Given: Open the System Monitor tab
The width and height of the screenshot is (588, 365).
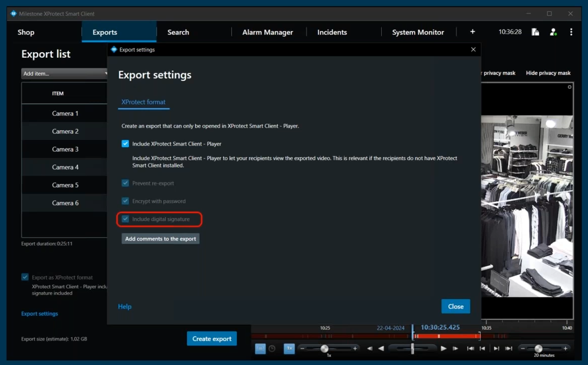Looking at the screenshot, I should tap(417, 32).
